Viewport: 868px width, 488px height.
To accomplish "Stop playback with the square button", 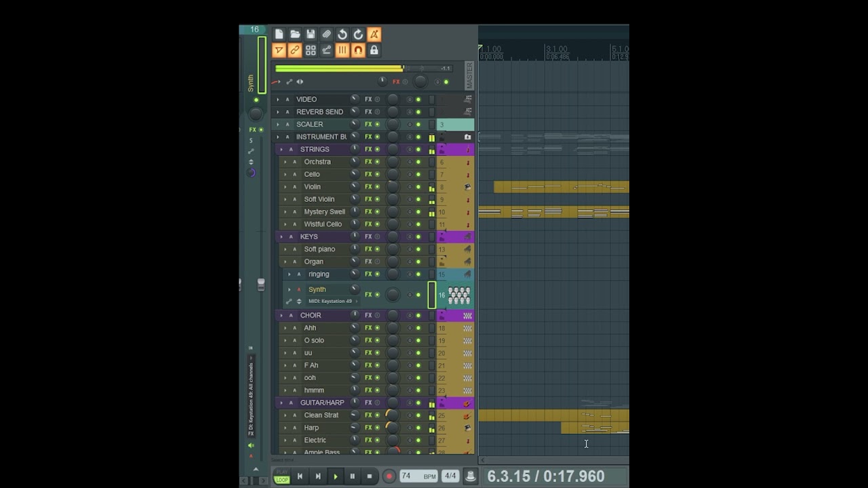I will (x=369, y=476).
